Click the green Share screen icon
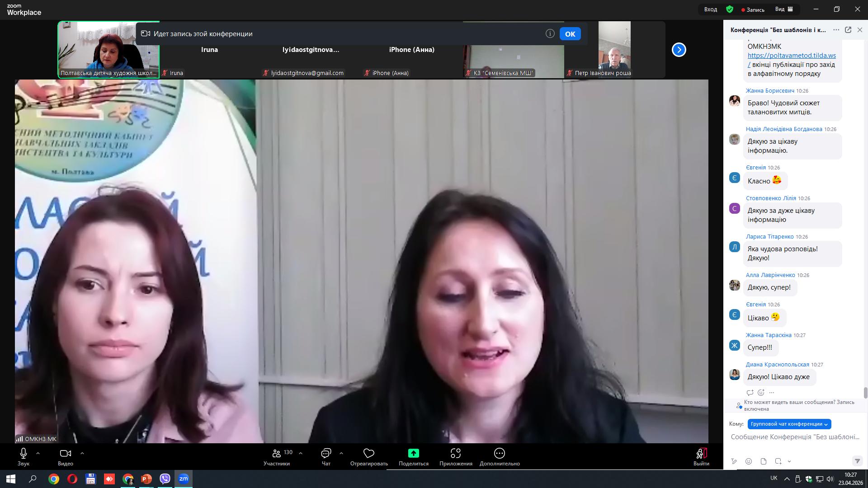868x488 pixels. click(413, 453)
